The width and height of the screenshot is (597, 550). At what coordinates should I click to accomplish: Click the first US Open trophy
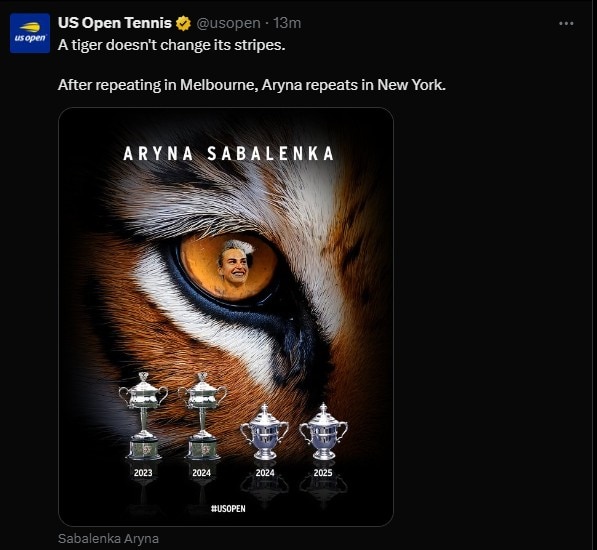pyautogui.click(x=265, y=432)
